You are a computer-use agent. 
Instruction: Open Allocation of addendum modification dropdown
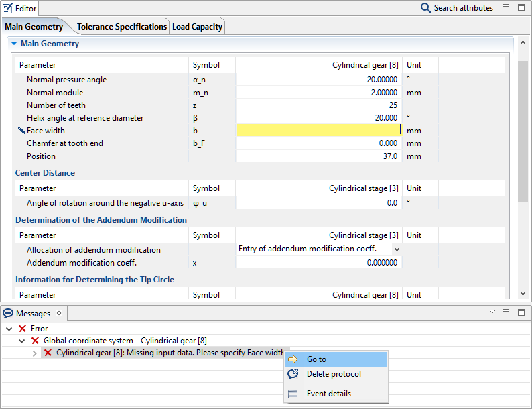click(x=396, y=249)
